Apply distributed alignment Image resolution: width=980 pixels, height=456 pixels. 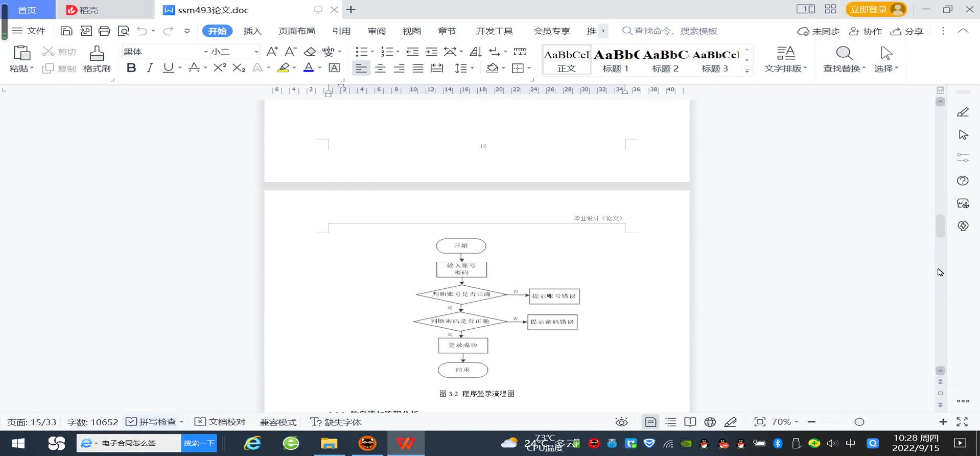(437, 68)
